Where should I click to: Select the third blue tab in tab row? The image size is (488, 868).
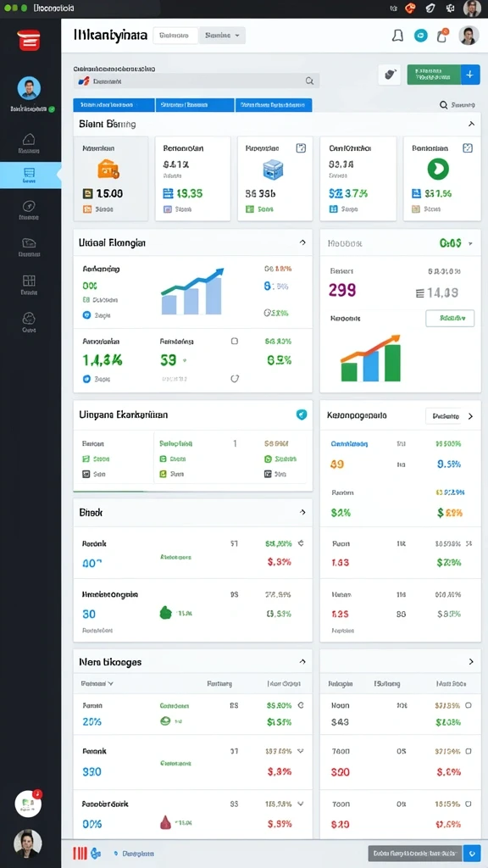tap(274, 104)
